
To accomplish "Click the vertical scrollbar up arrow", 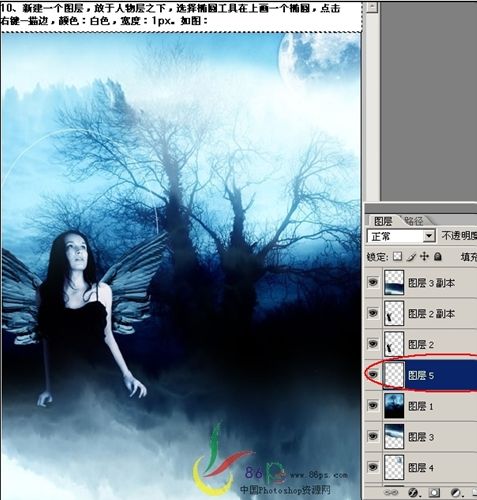I will coord(372,6).
